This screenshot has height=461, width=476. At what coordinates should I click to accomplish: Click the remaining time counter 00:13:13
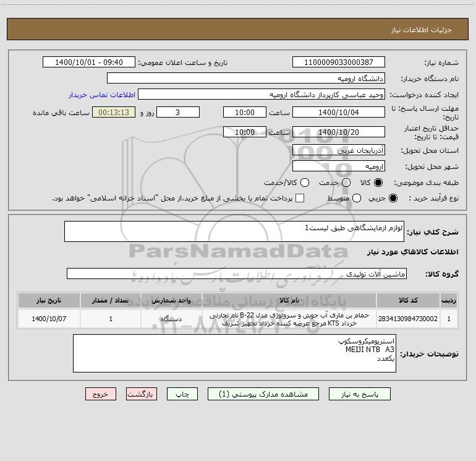(114, 112)
